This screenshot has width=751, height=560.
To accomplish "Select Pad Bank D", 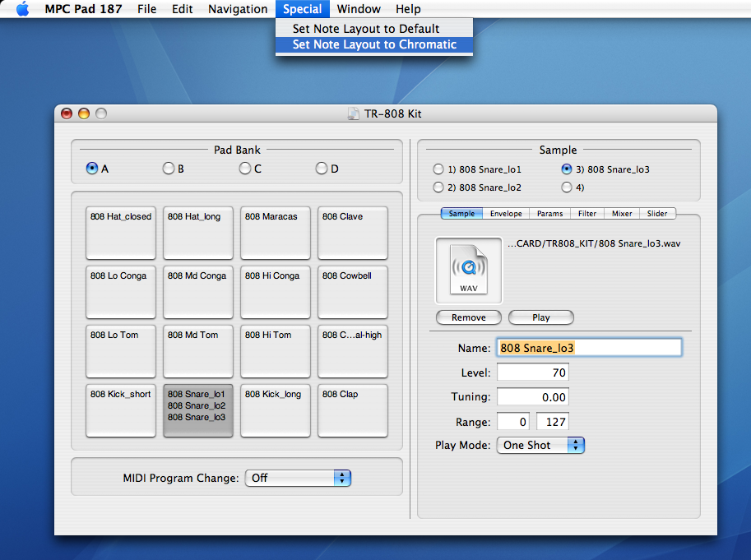I will [x=322, y=169].
